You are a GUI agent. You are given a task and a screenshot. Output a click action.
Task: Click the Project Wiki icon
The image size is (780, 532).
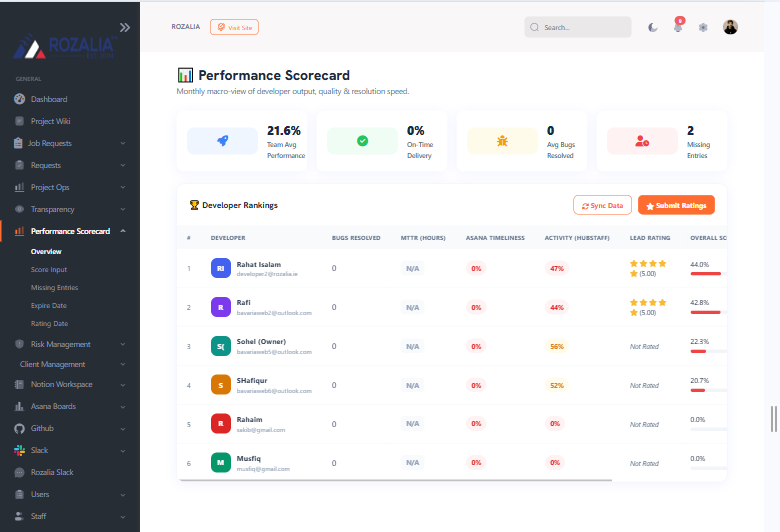click(x=19, y=121)
